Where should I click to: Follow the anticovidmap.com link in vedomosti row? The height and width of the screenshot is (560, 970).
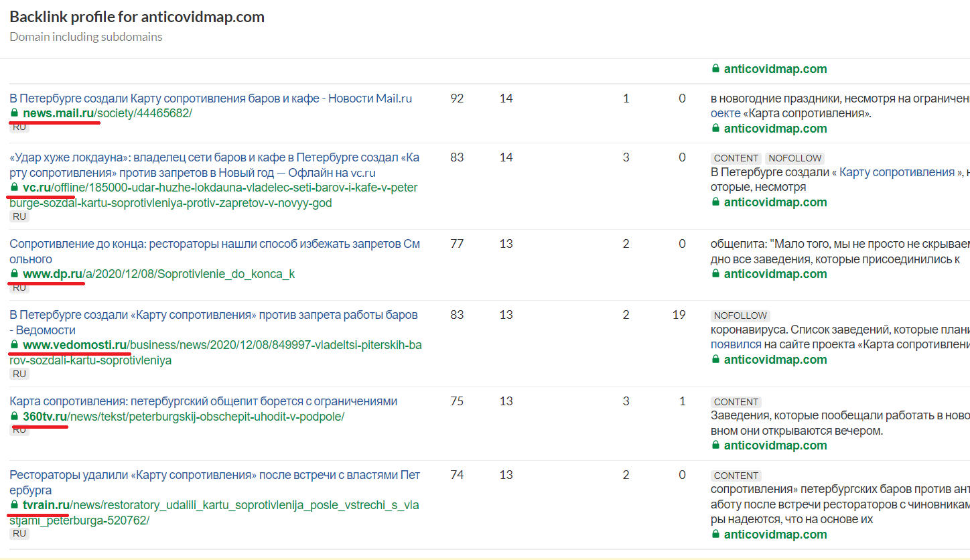tap(775, 360)
